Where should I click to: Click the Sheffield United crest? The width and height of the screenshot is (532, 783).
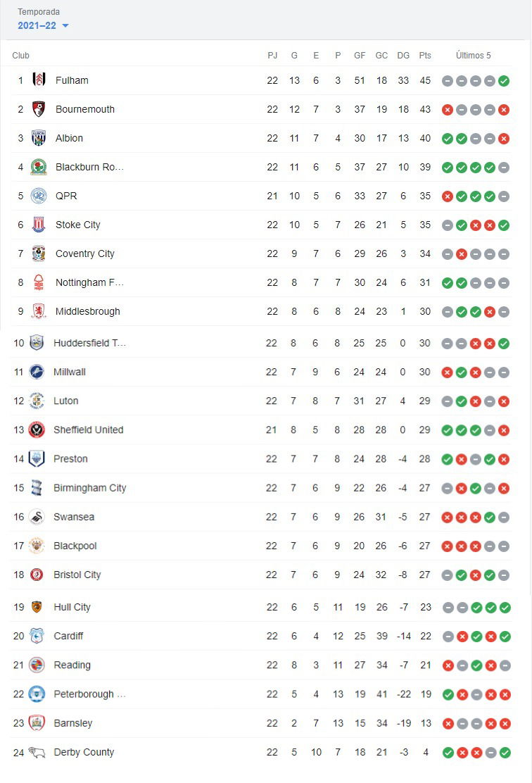point(37,430)
